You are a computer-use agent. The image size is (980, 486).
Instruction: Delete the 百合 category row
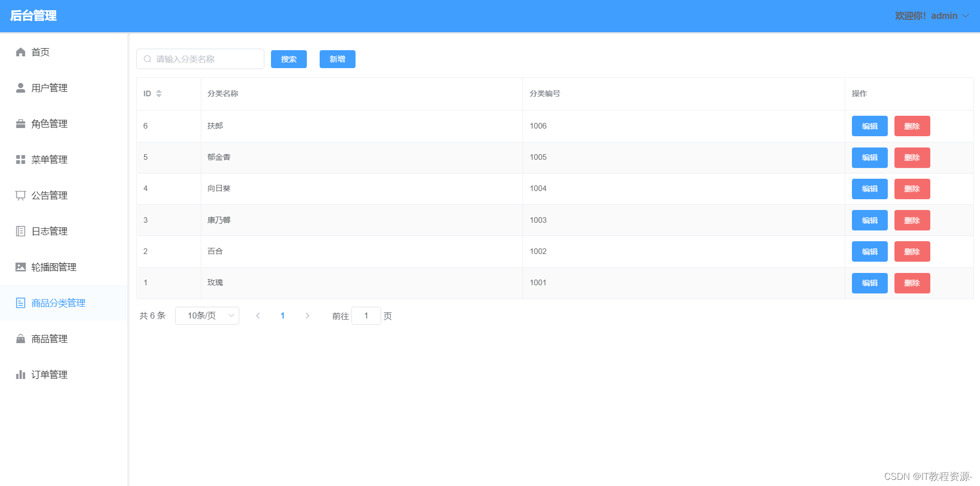point(912,251)
